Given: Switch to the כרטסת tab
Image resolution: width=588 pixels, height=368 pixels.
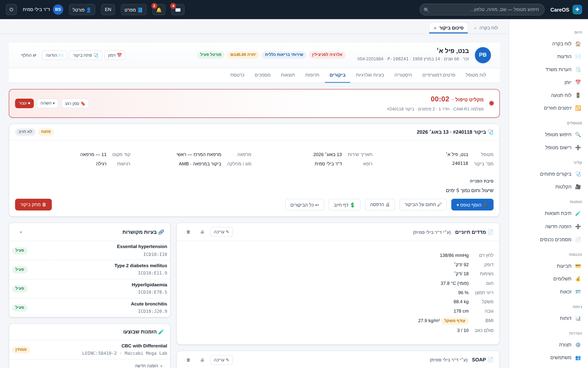Looking at the screenshot, I should (237, 75).
